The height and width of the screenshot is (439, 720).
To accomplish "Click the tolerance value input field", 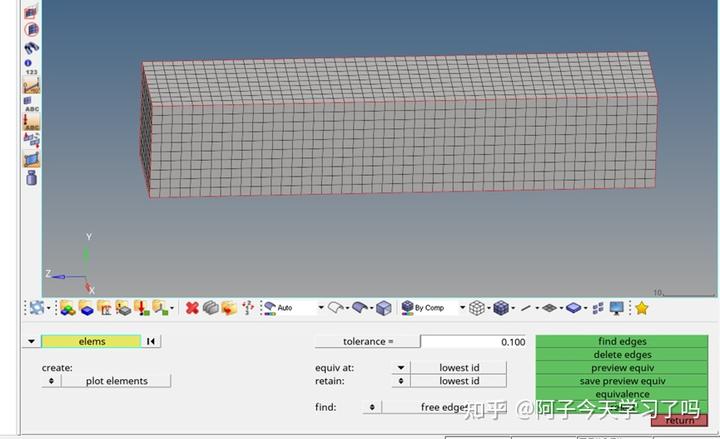I will 473,342.
